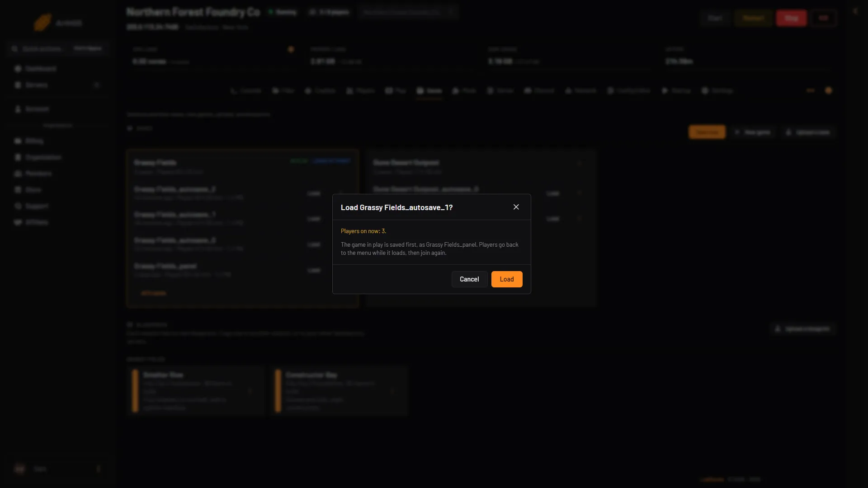The width and height of the screenshot is (868, 488).
Task: Open the Store sidebar icon
Action: (x=18, y=190)
